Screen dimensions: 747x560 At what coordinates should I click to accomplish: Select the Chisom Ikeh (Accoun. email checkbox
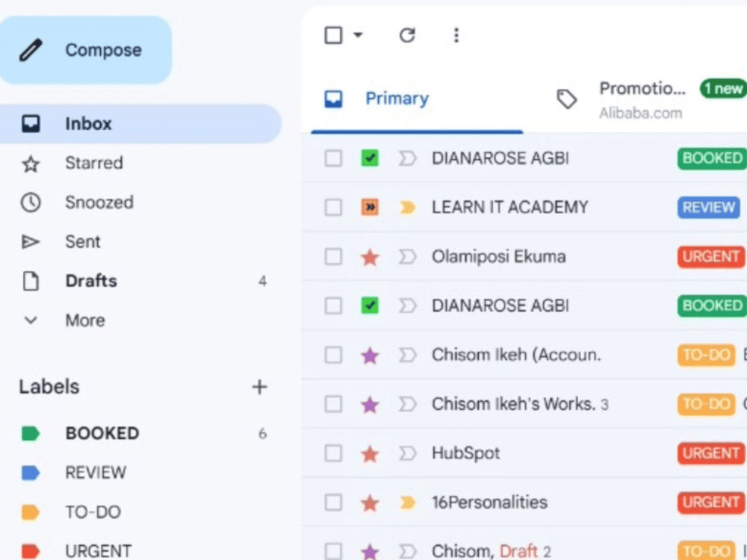(333, 355)
